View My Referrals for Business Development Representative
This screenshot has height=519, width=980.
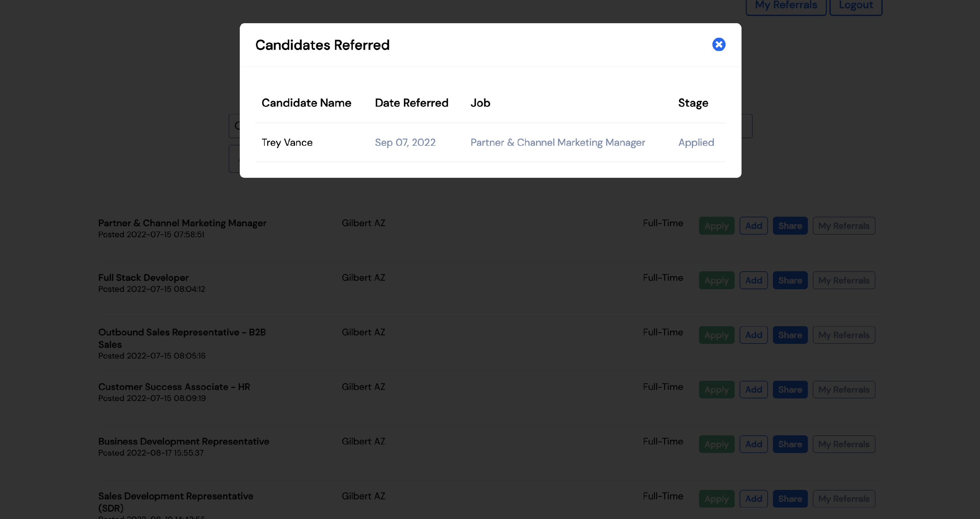[x=843, y=444]
